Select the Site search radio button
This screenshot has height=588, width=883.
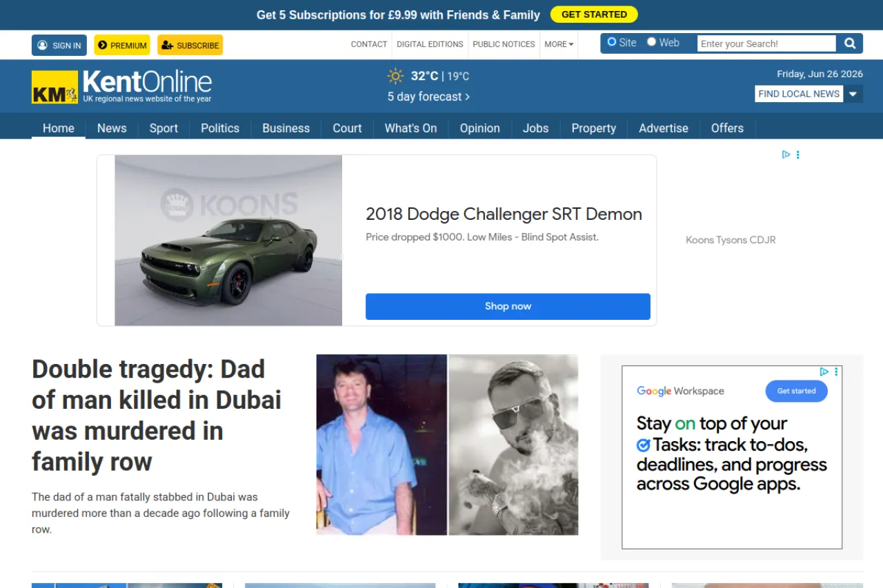click(611, 42)
